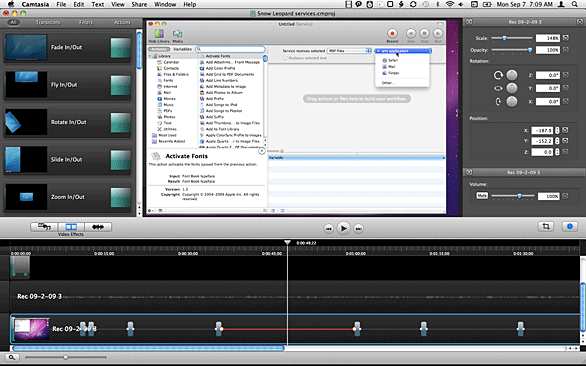Switch to the Filters tab

tap(86, 22)
